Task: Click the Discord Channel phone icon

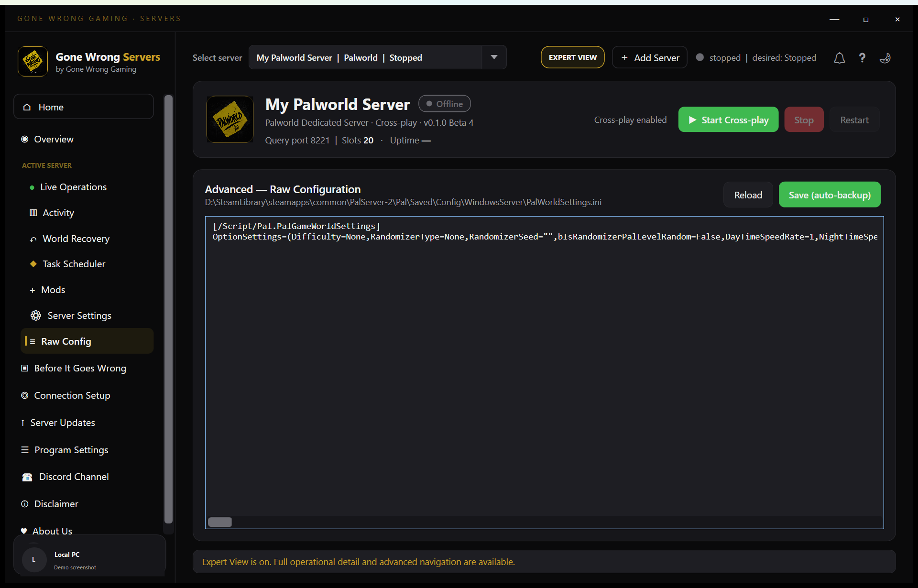Action: (27, 477)
